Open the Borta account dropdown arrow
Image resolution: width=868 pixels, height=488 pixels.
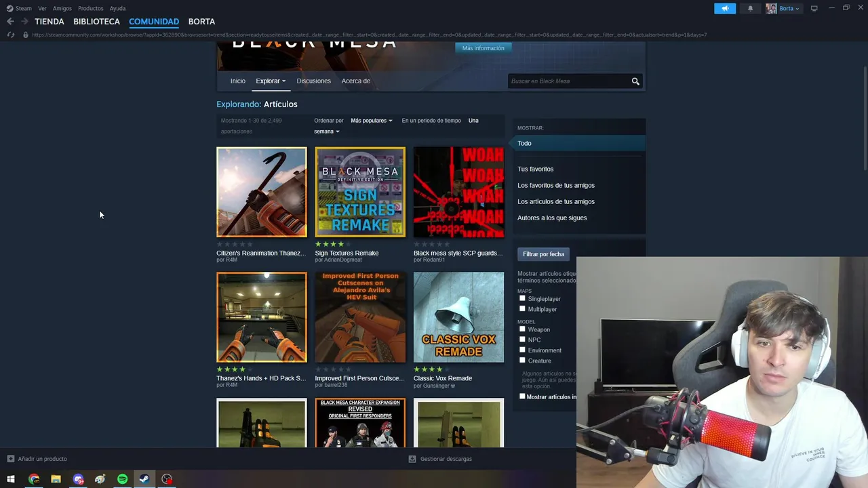click(x=797, y=9)
